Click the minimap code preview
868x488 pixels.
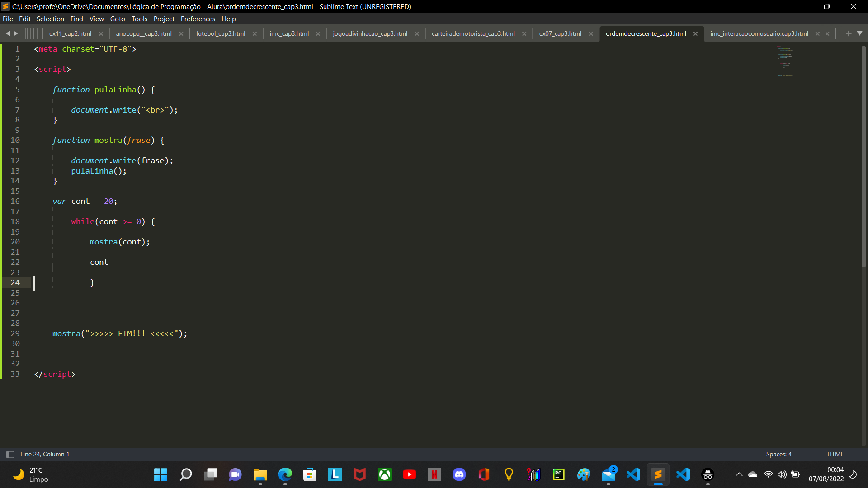(785, 62)
